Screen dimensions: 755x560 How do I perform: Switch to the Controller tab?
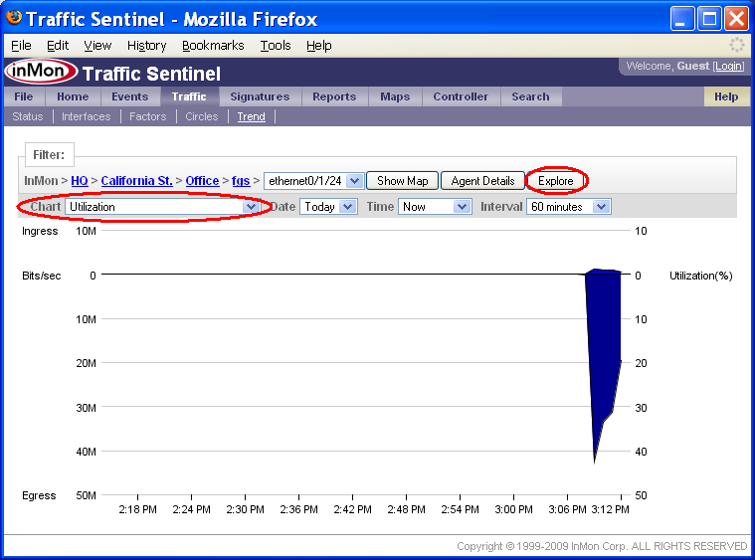461,96
